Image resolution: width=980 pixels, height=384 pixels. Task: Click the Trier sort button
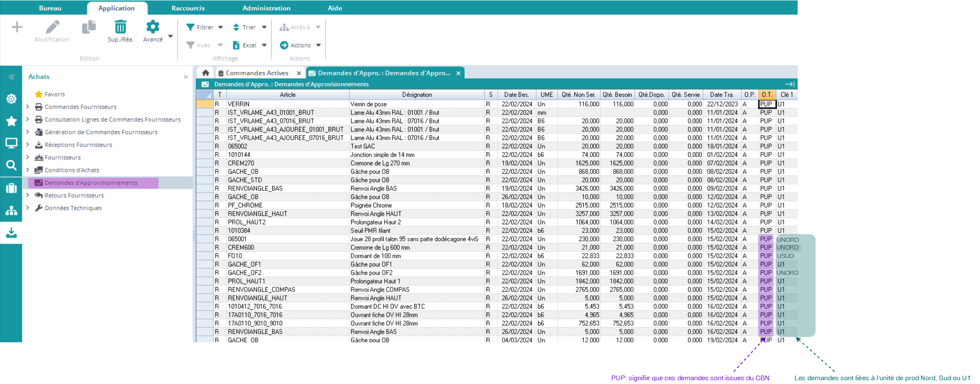(245, 27)
